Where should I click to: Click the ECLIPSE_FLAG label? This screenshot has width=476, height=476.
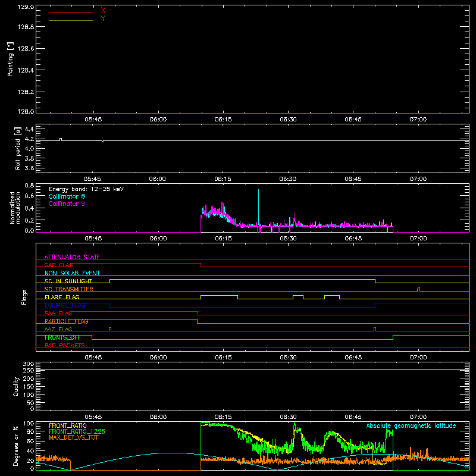(65, 305)
